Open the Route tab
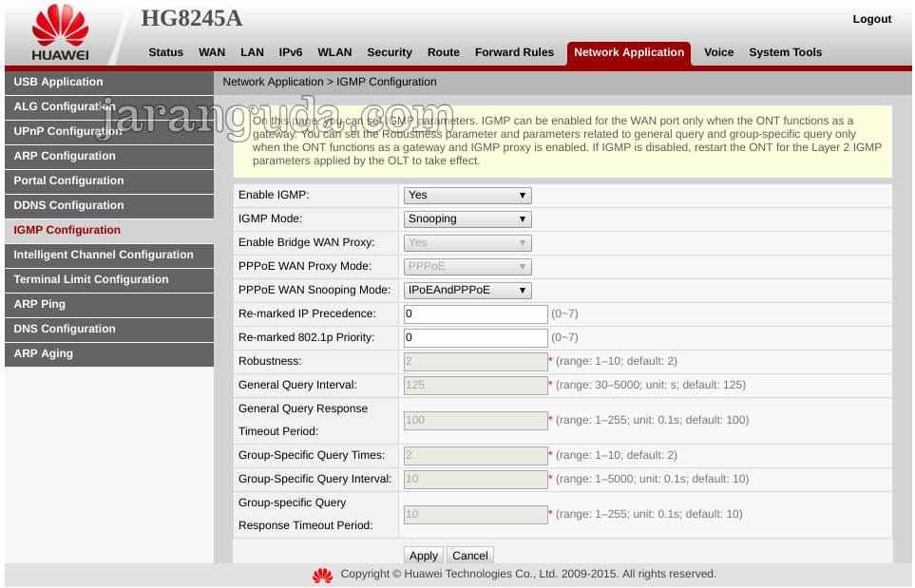 (444, 52)
